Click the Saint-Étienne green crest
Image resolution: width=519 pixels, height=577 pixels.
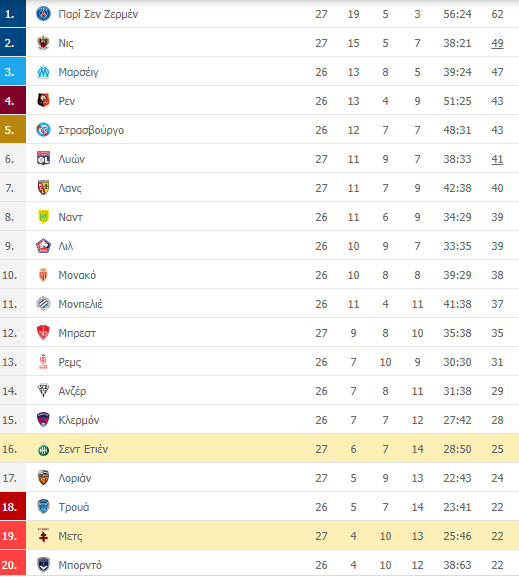pyautogui.click(x=43, y=449)
